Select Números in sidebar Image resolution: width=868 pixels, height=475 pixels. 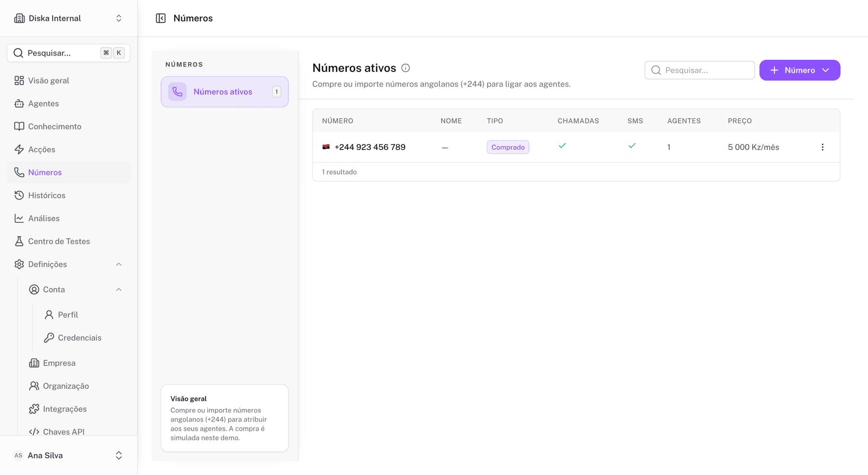pyautogui.click(x=68, y=172)
